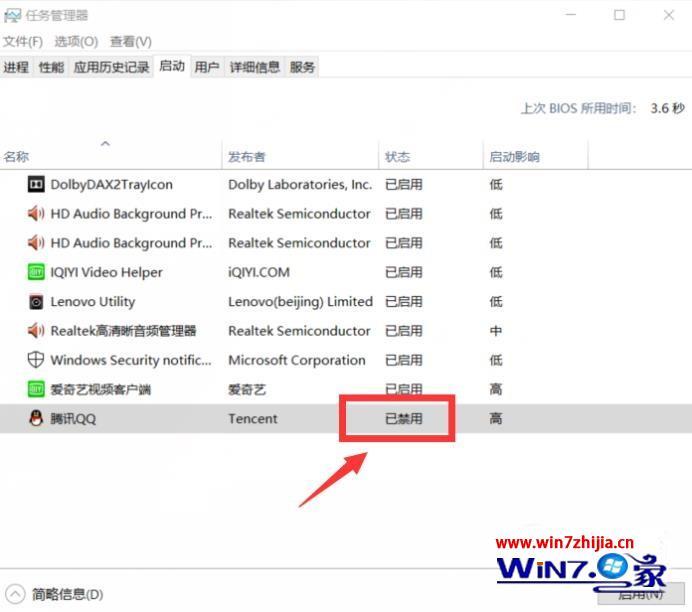The image size is (692, 612).
Task: Click the 已禁用 status of 腾讯QQ
Action: (x=404, y=418)
